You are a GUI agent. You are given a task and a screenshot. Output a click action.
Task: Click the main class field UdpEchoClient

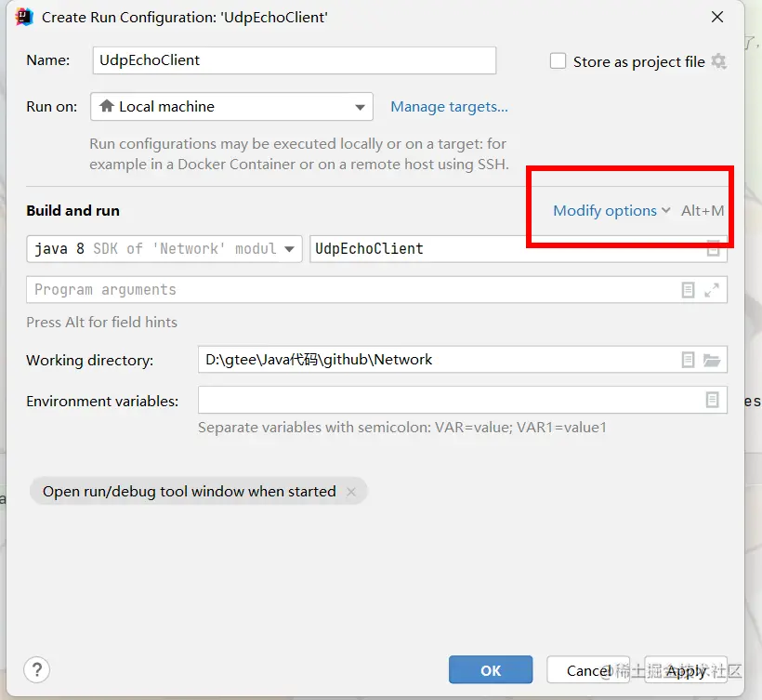[x=519, y=249]
